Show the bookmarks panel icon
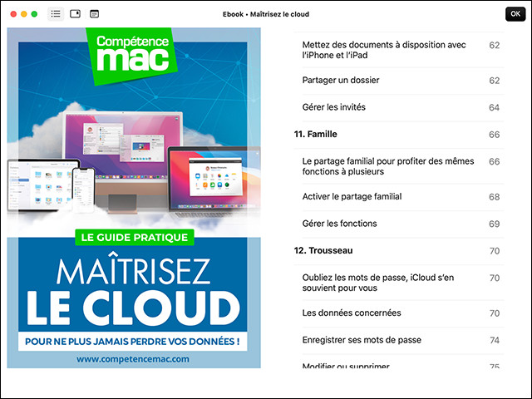This screenshot has height=399, width=532. (x=75, y=14)
